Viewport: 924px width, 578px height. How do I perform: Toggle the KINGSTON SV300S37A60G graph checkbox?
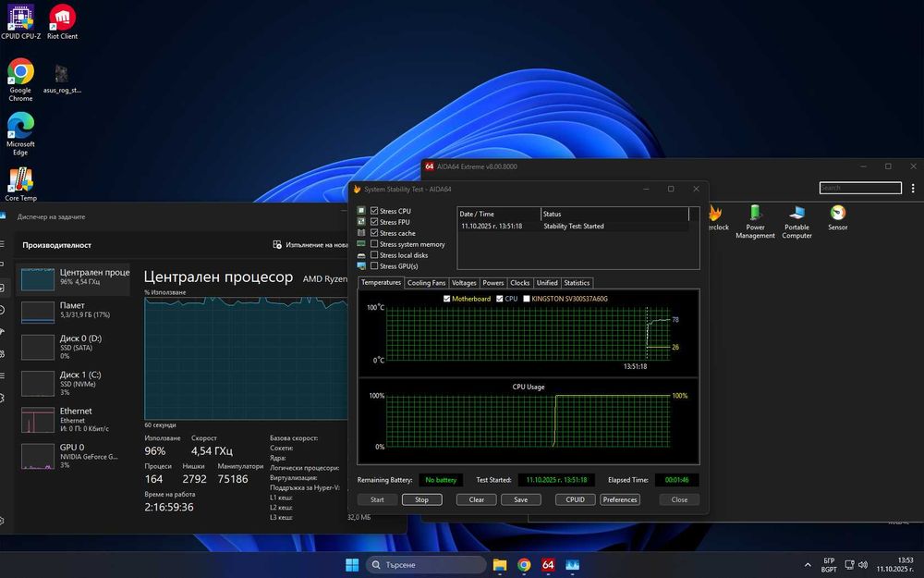528,299
